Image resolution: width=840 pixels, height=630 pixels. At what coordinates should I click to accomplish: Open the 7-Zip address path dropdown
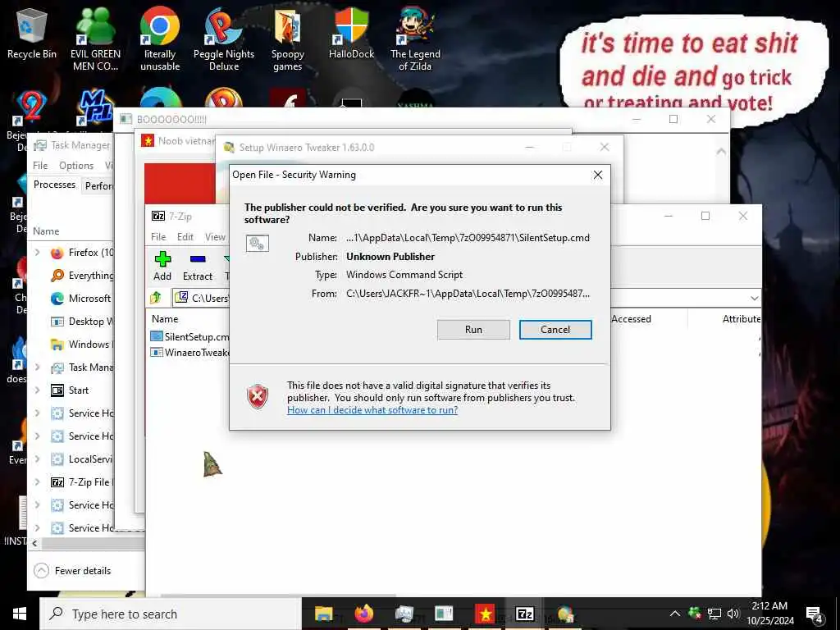755,298
